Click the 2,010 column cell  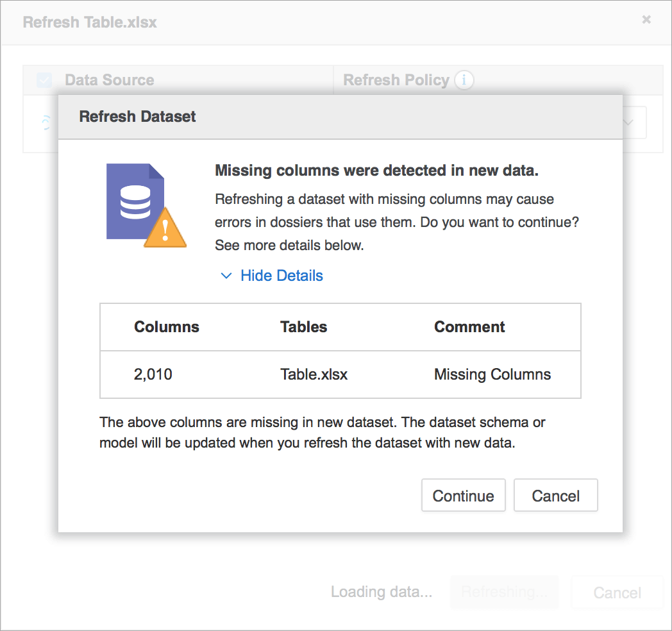click(153, 374)
